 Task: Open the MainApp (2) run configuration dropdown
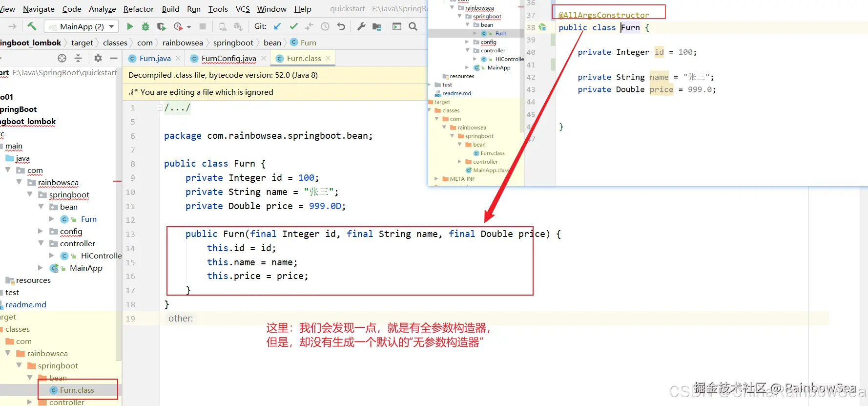(x=82, y=26)
